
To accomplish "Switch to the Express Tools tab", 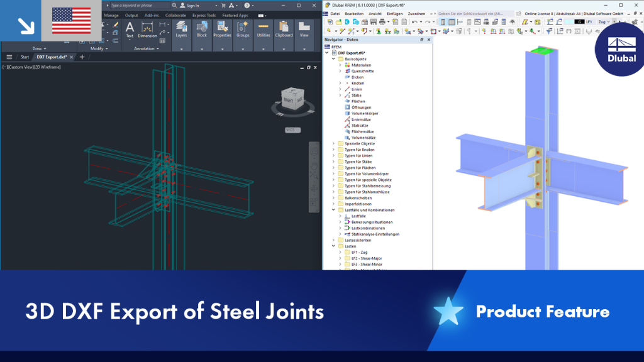I will pos(204,15).
